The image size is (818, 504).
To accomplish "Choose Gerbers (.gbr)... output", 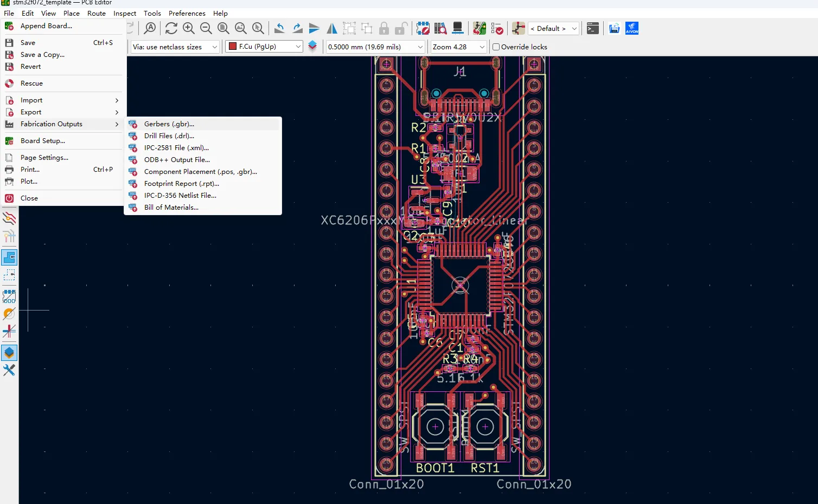I will click(203, 124).
